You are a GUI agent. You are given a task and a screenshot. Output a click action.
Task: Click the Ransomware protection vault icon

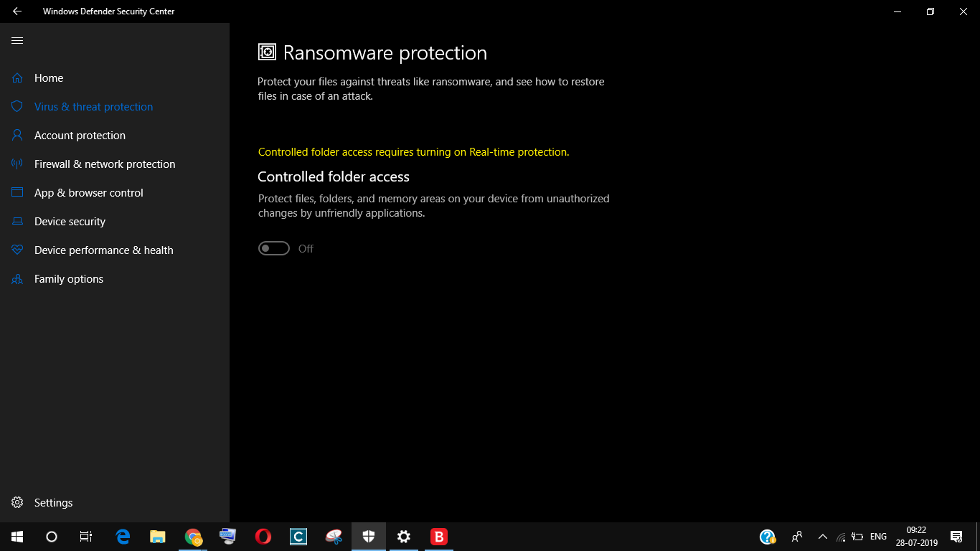267,52
